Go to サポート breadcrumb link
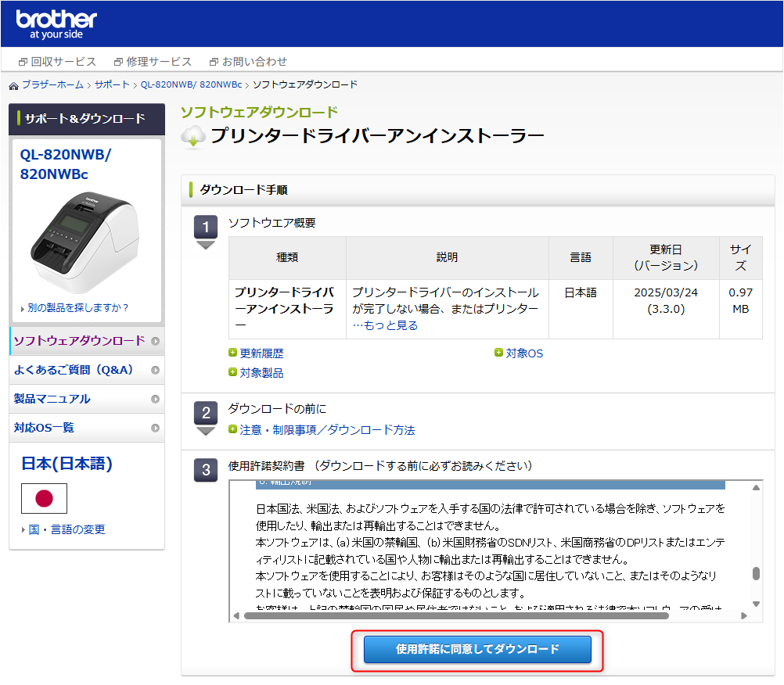Screen dimensions: 784x685 pos(112,84)
